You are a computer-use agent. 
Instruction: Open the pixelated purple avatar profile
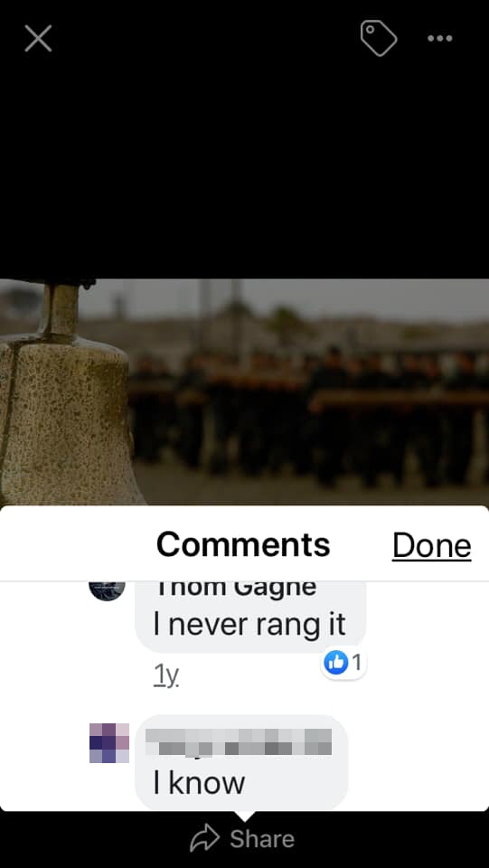(109, 743)
